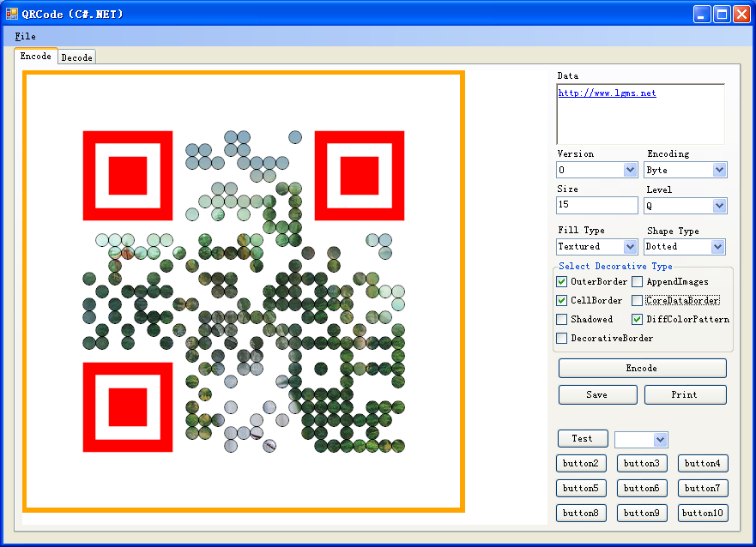Screen dimensions: 756x547
Task: Click the generated QR code image
Action: pyautogui.click(x=244, y=292)
